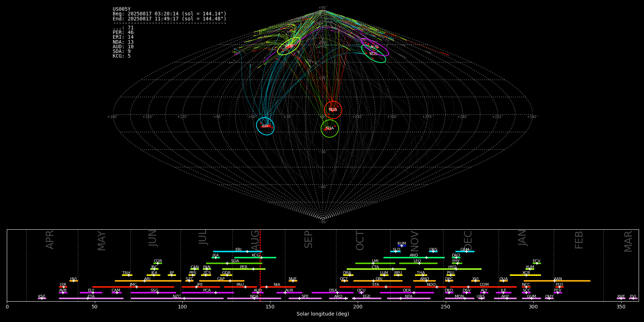Click the CAP shower bar in timeline
644x322 pixels.
(x=222, y=281)
